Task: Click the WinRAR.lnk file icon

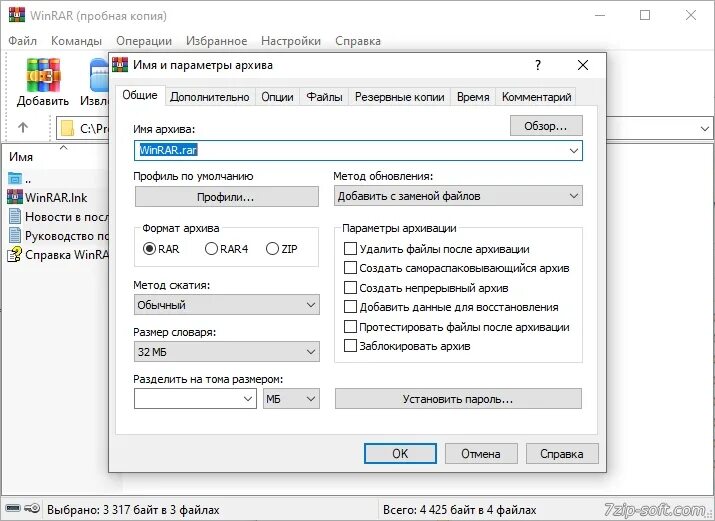Action: [15, 197]
